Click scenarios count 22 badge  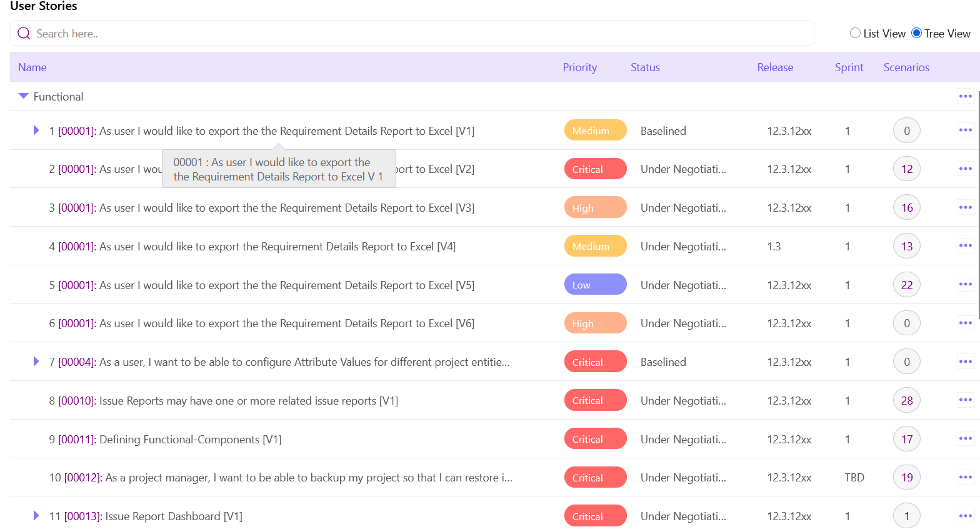click(906, 285)
